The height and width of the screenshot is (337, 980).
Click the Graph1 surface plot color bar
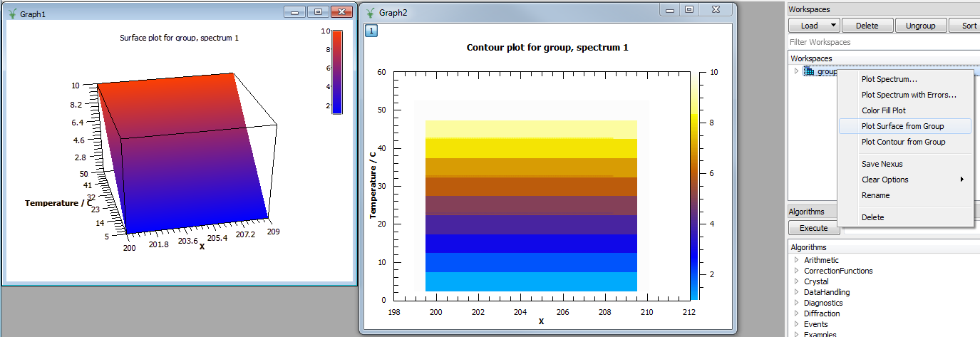click(337, 71)
